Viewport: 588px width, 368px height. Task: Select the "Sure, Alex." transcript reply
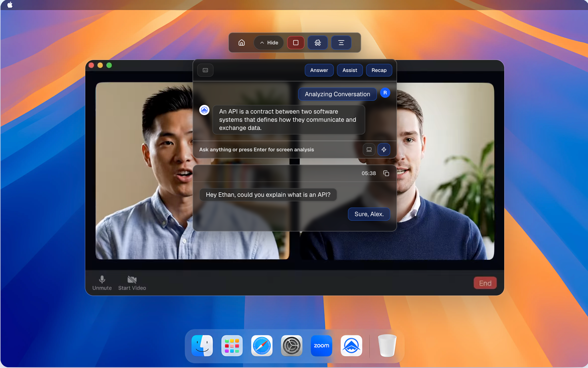coord(369,214)
